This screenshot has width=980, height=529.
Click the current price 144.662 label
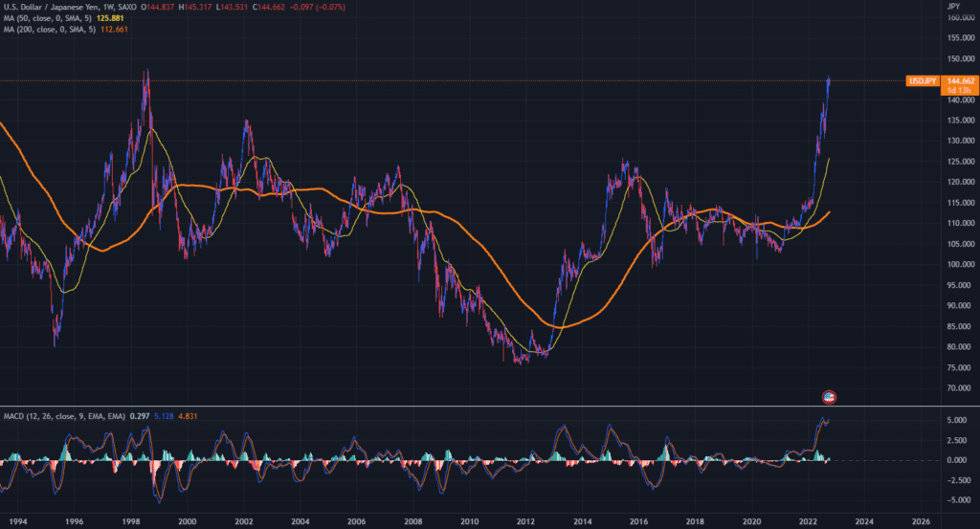pos(960,81)
